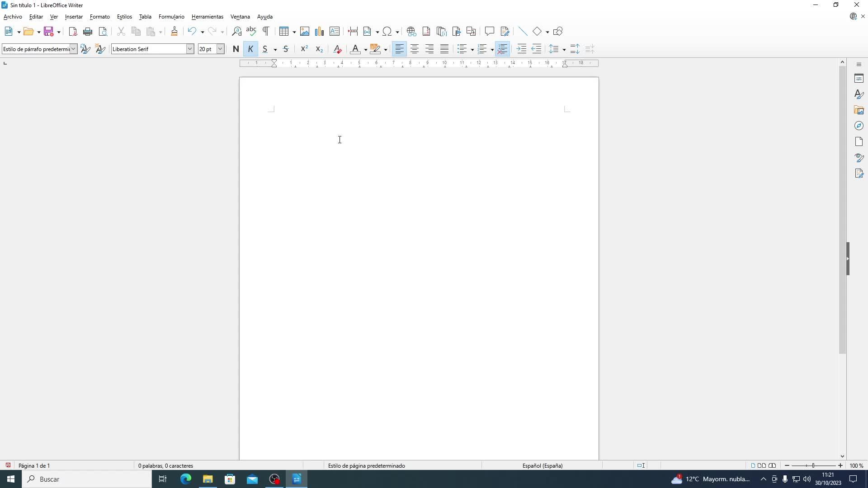Insert a hyperlink via the toolbar icon
Viewport: 868px width, 488px height.
tap(411, 32)
